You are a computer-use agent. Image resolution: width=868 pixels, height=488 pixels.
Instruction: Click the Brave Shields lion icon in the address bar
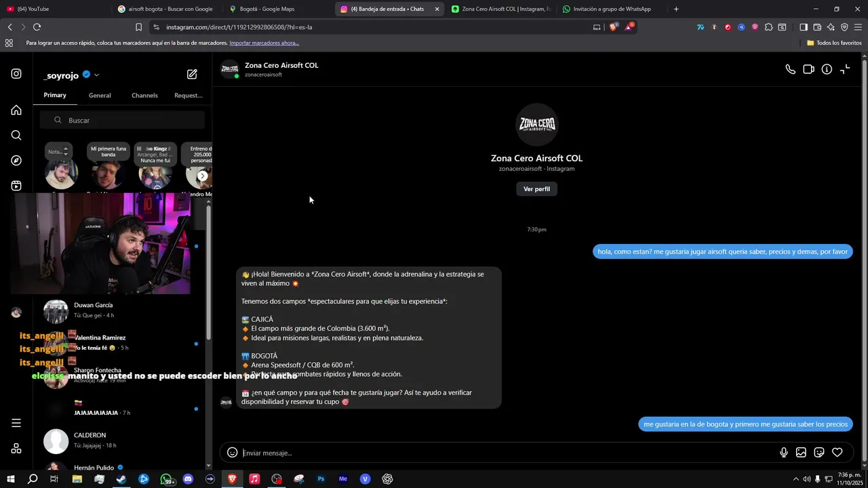click(613, 27)
